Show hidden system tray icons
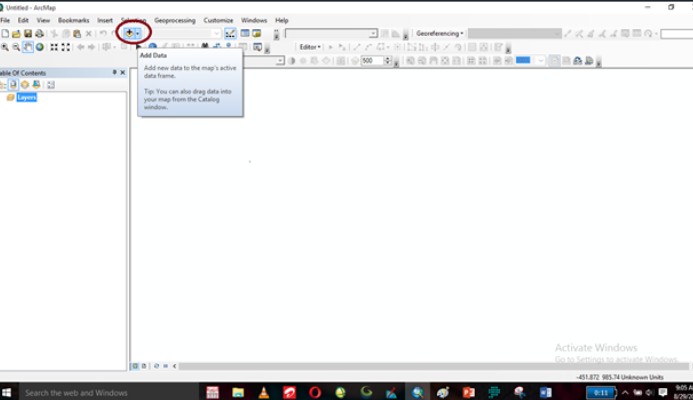The width and height of the screenshot is (693, 400). (625, 392)
